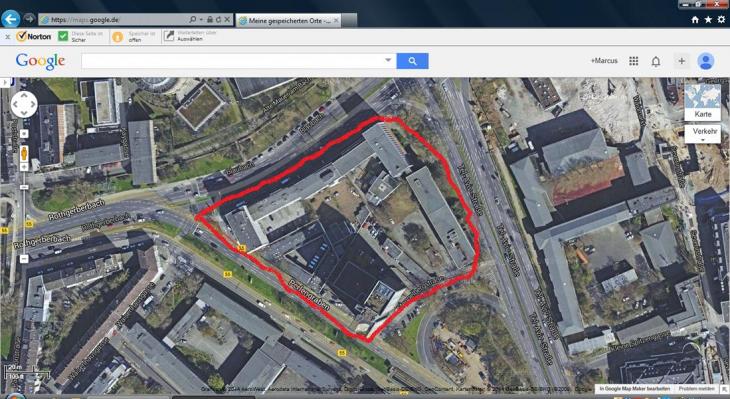Zoom out with the minus button
Image resolution: width=730 pixels, height=399 pixels.
tap(24, 259)
